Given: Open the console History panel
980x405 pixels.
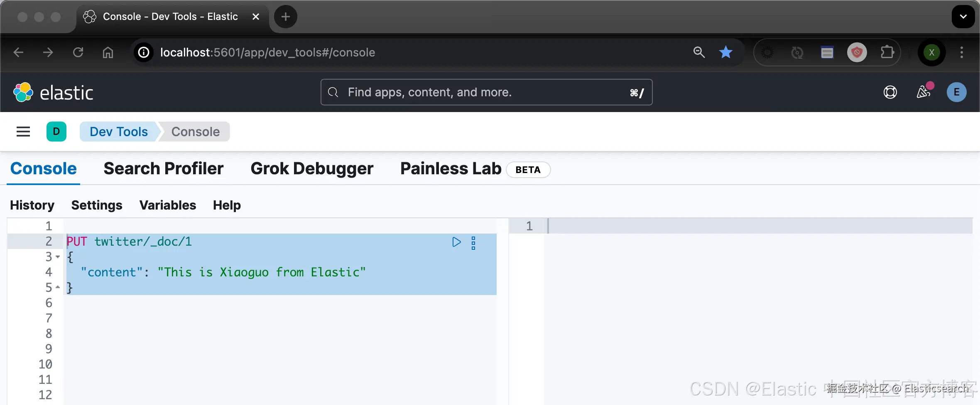Looking at the screenshot, I should click(32, 205).
